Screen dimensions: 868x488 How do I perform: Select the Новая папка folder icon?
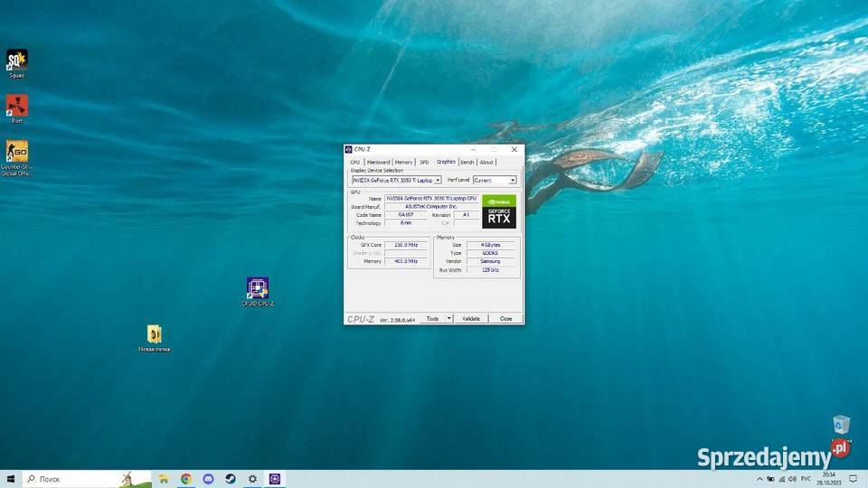(155, 338)
